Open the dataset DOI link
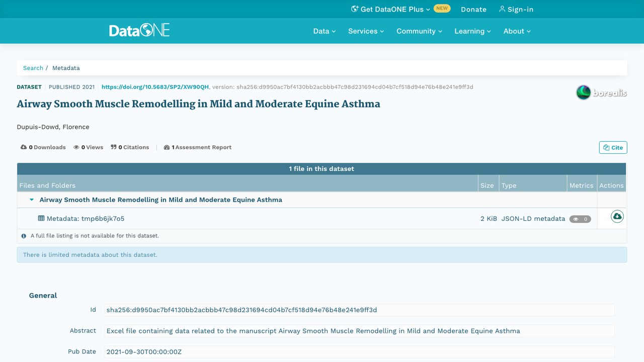The height and width of the screenshot is (362, 644). 155,87
